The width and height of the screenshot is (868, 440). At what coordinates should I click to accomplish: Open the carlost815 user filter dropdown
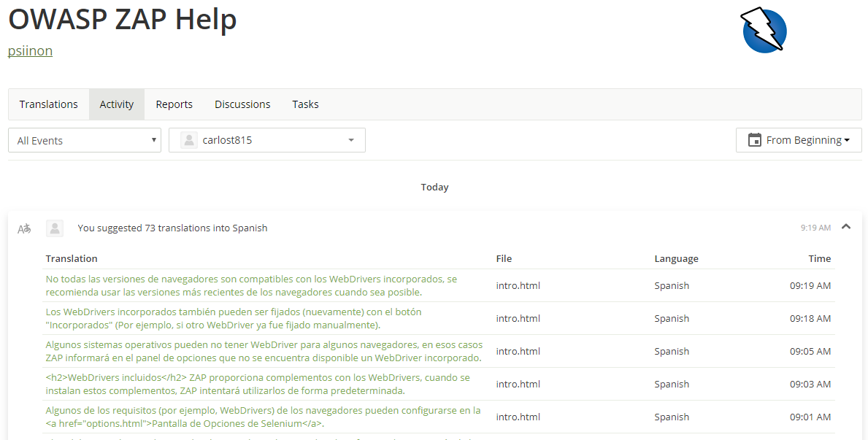(266, 140)
